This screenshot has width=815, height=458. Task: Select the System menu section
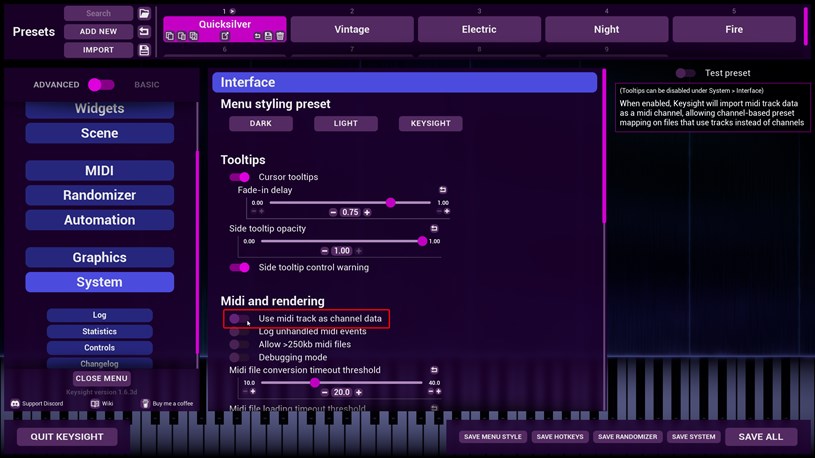(x=99, y=282)
